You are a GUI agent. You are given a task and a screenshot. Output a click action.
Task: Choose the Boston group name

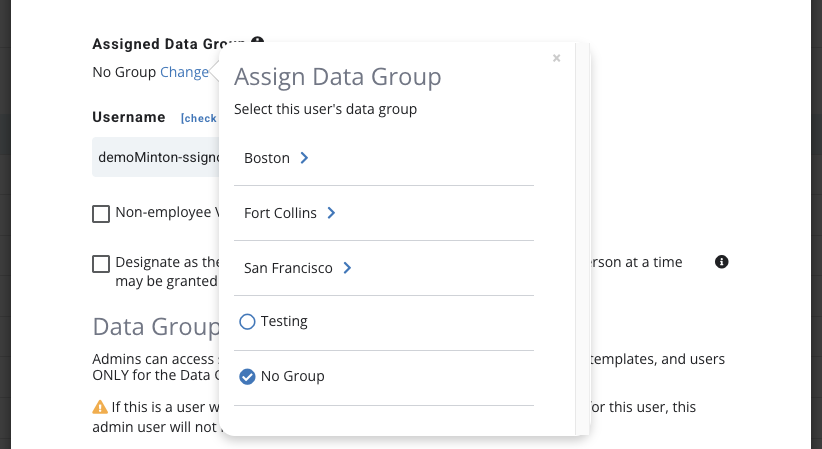(267, 158)
